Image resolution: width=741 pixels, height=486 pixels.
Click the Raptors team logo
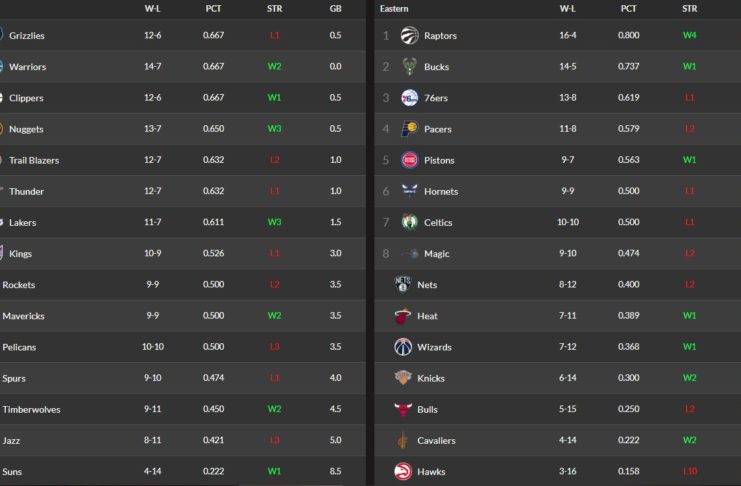coord(408,36)
